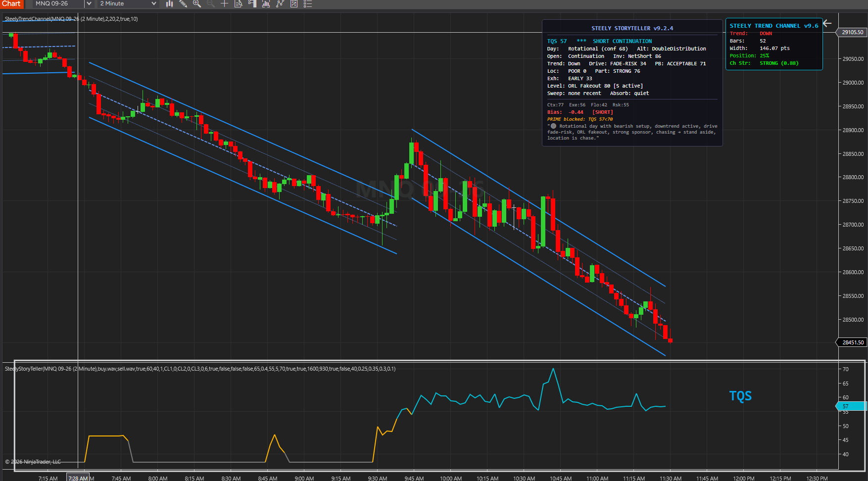Click the PRIME blocked: TQS 57<70 line

point(580,119)
